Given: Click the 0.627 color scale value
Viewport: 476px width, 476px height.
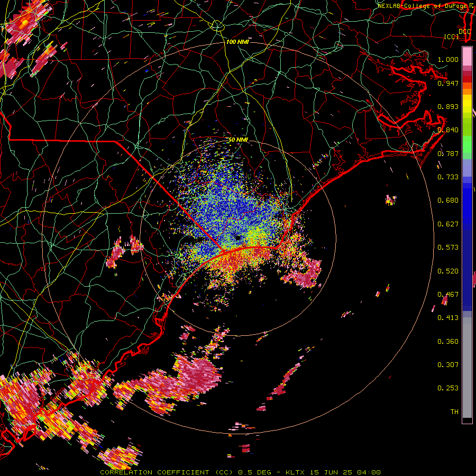Looking at the screenshot, I should click(x=448, y=224).
